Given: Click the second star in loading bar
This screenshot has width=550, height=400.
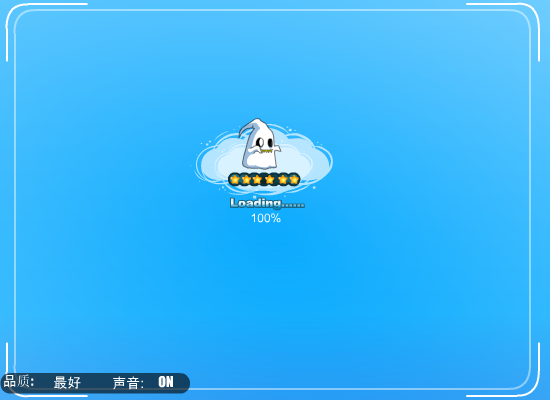Looking at the screenshot, I should pos(246,180).
